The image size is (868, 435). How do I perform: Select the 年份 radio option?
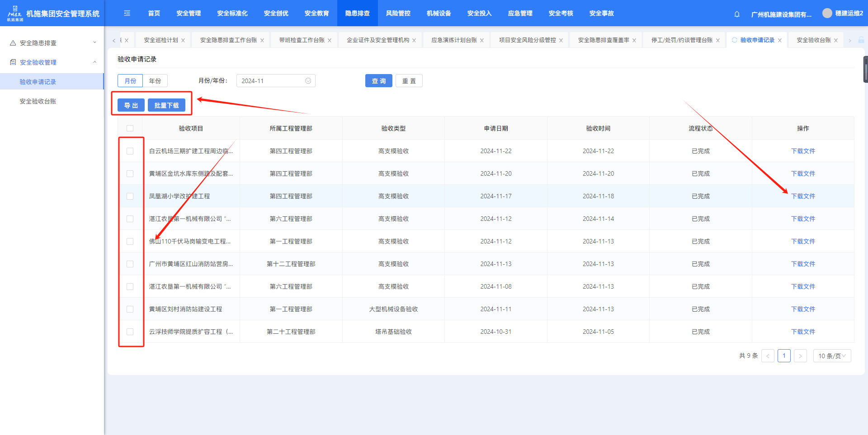155,81
